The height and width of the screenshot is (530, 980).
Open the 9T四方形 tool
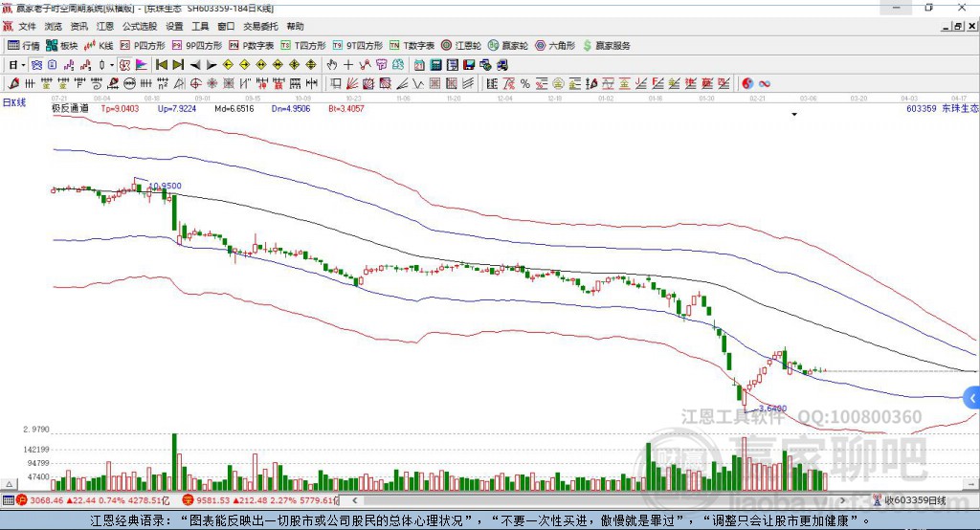[x=358, y=46]
